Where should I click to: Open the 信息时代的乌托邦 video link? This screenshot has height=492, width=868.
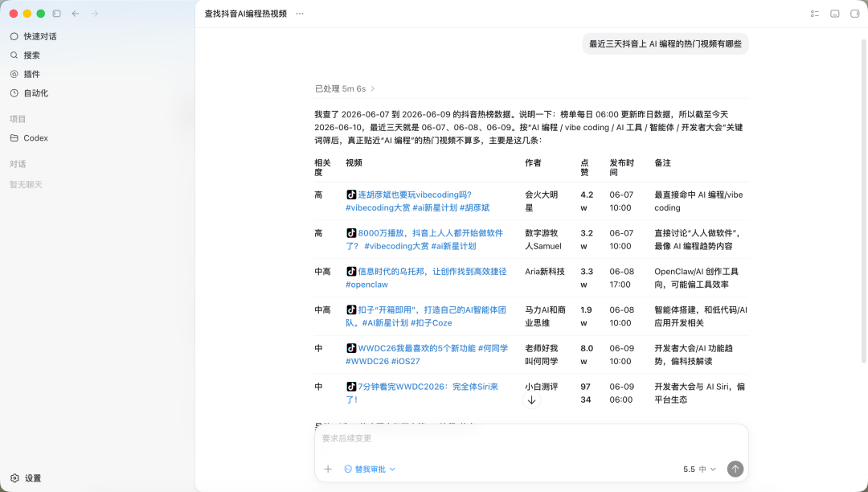[x=426, y=278]
